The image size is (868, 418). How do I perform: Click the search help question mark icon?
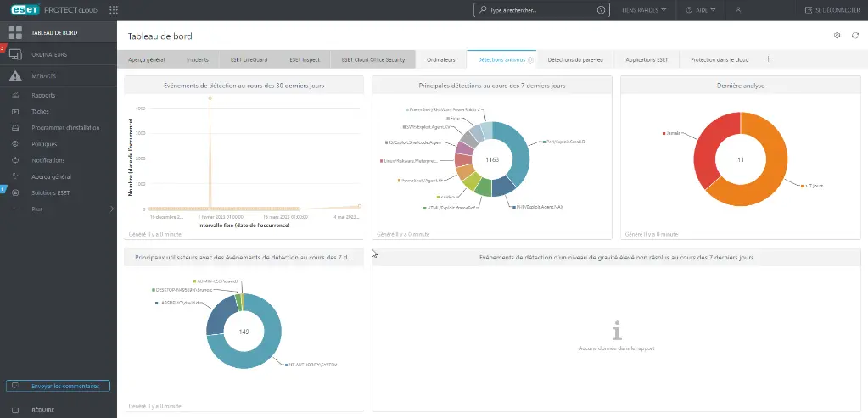(602, 10)
